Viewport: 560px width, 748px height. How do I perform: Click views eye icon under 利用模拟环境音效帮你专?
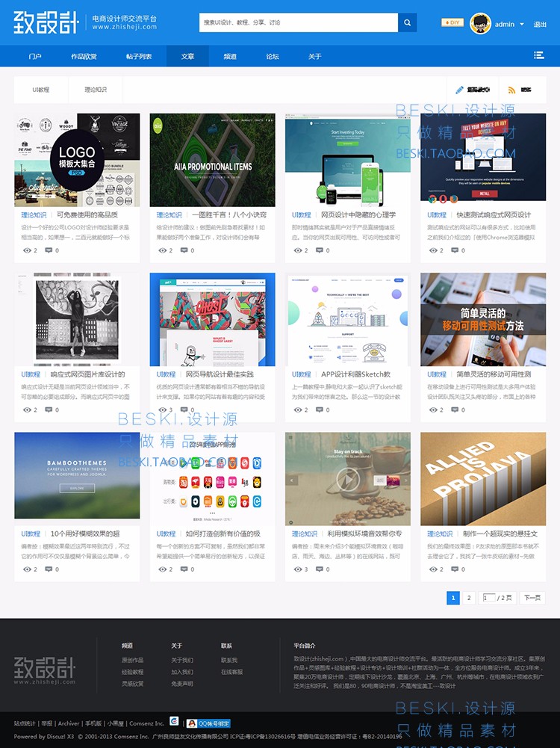[x=298, y=569]
